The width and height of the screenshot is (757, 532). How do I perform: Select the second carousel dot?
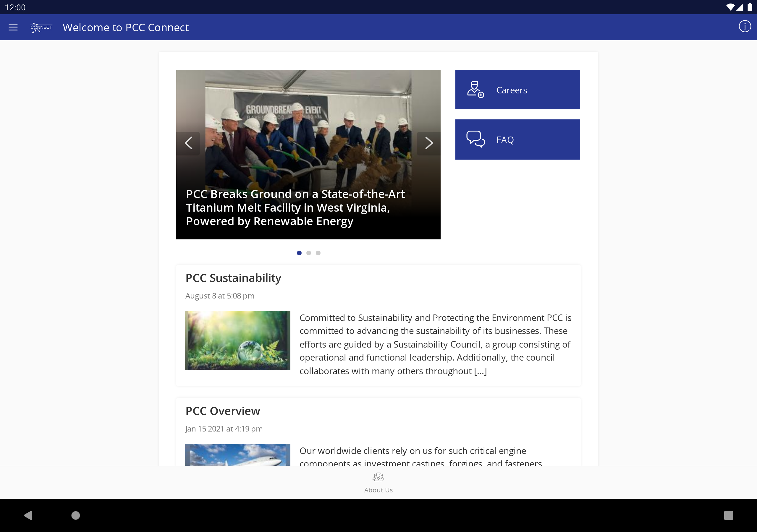pyautogui.click(x=309, y=253)
